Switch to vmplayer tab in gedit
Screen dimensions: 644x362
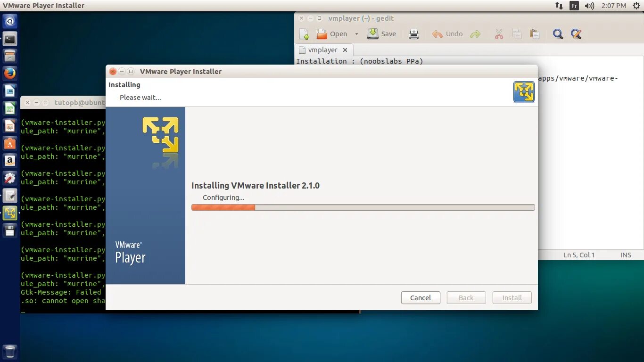(x=323, y=50)
